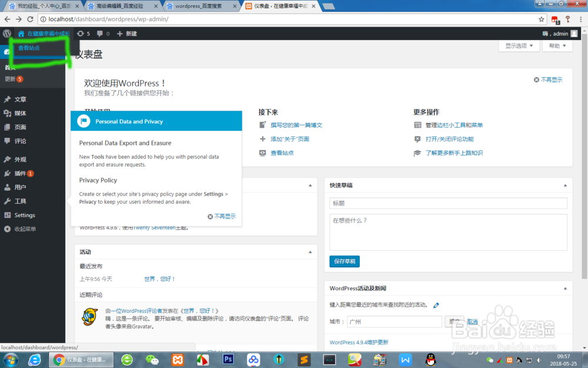
Task: Focus the 在想些什么？ text area
Action: point(448,232)
